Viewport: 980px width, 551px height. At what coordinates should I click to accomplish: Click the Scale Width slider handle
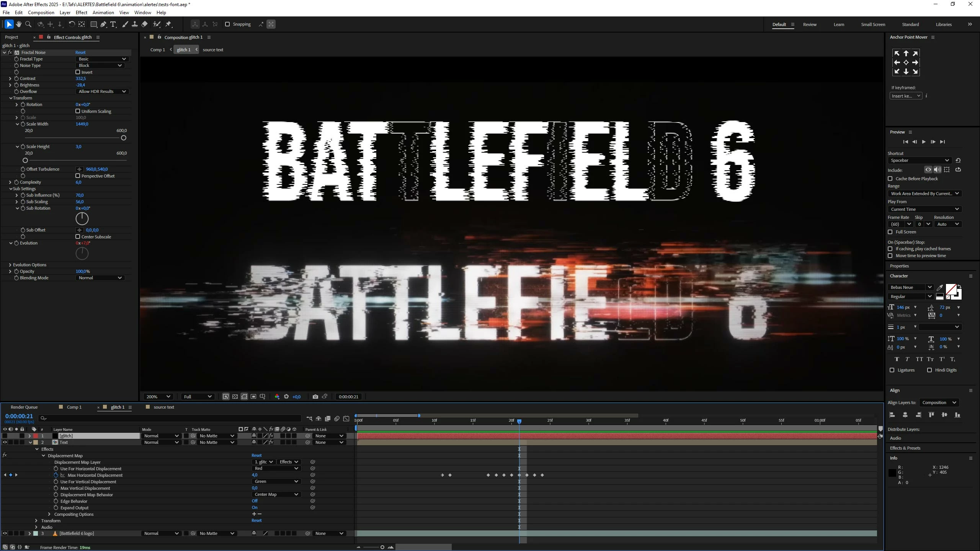click(123, 138)
